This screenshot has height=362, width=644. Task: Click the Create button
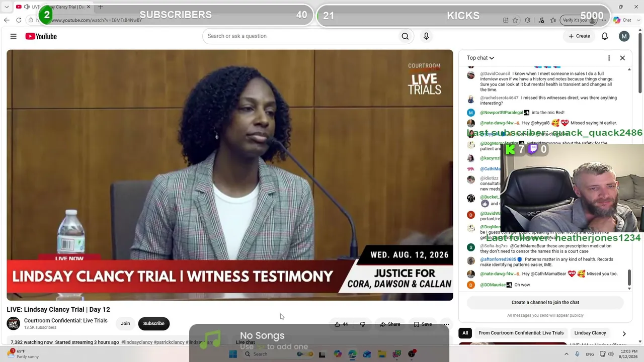click(x=579, y=36)
